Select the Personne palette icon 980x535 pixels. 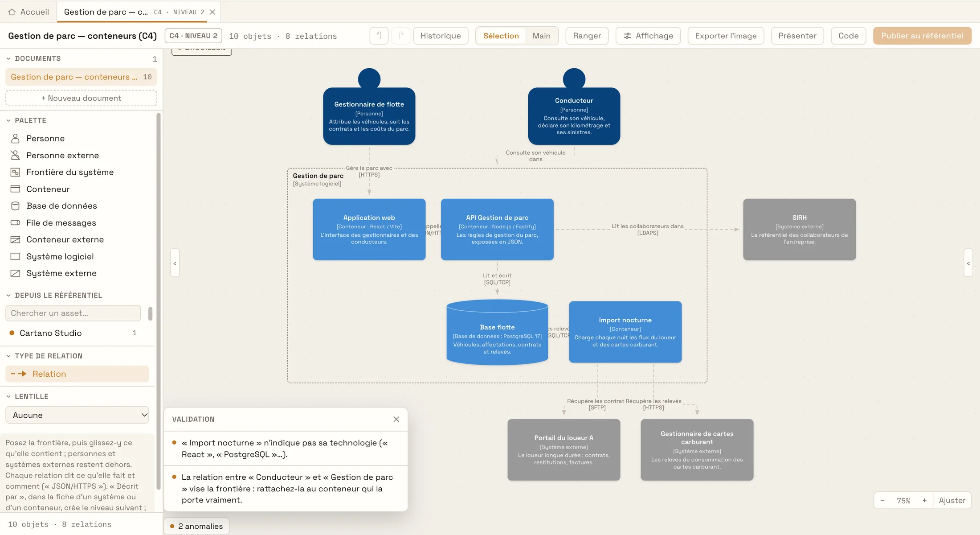pos(15,139)
